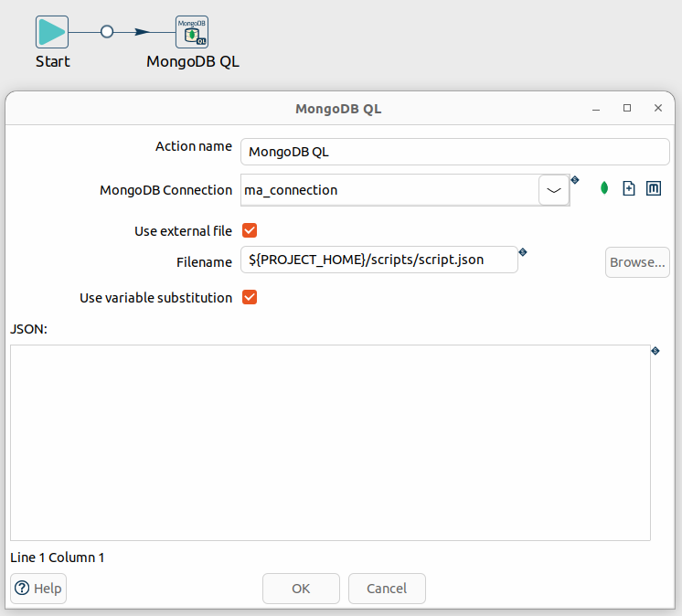Uncheck the Use external file checkbox
Screen dimensions: 682x616
point(250,230)
